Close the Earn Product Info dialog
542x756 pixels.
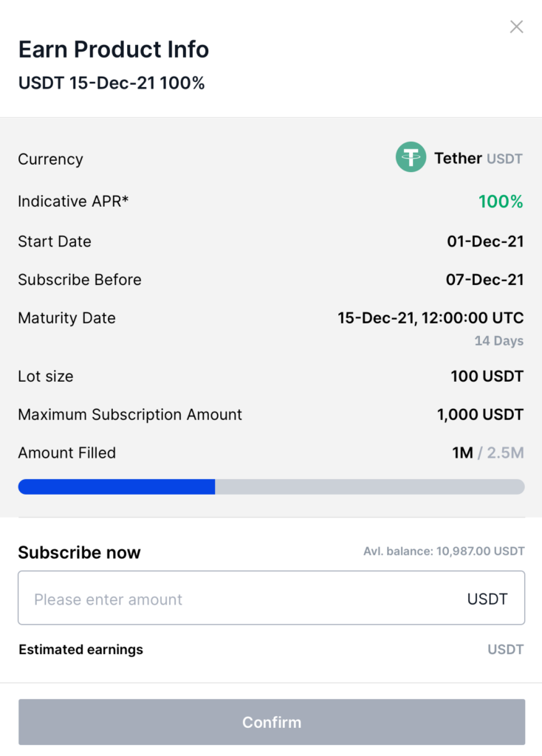[x=516, y=27]
